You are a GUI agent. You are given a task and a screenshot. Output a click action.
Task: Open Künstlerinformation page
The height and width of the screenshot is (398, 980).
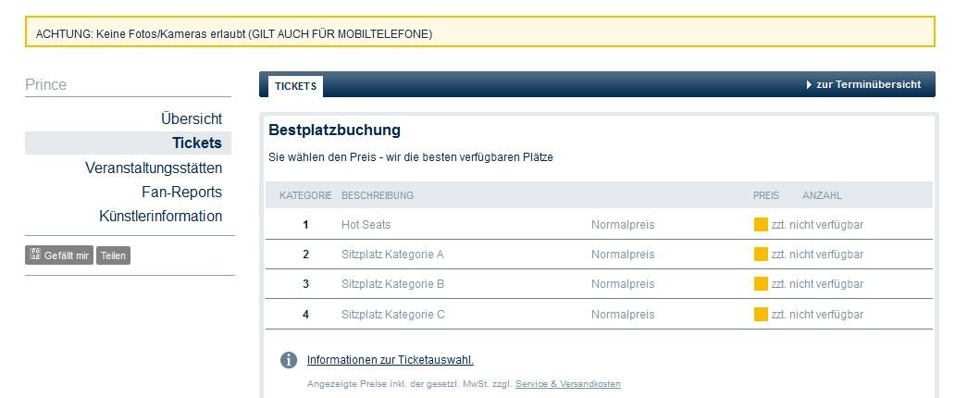click(x=161, y=217)
